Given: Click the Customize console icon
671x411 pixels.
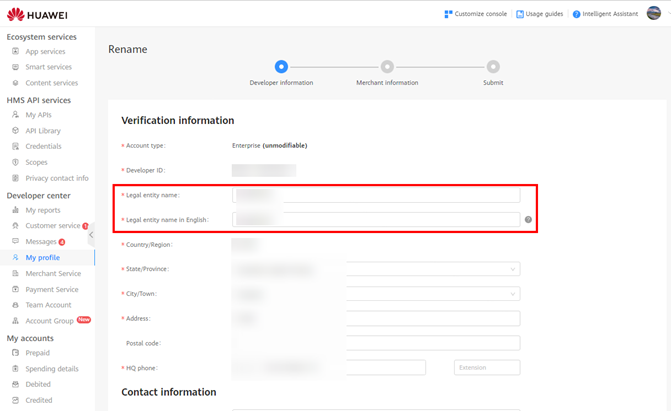Looking at the screenshot, I should [449, 14].
